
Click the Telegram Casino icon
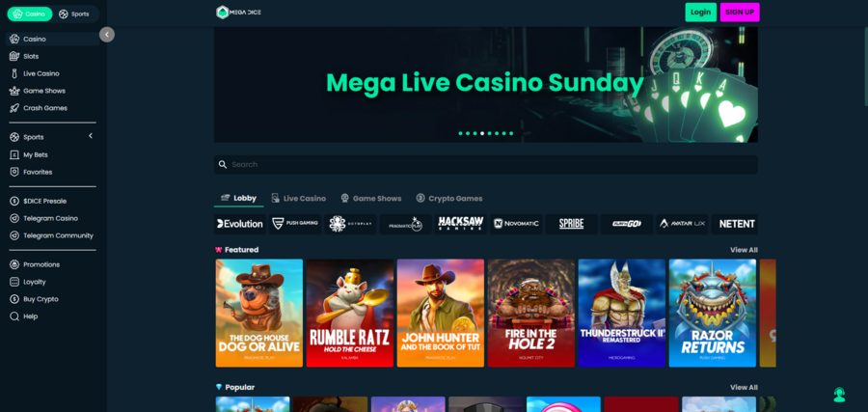(14, 218)
